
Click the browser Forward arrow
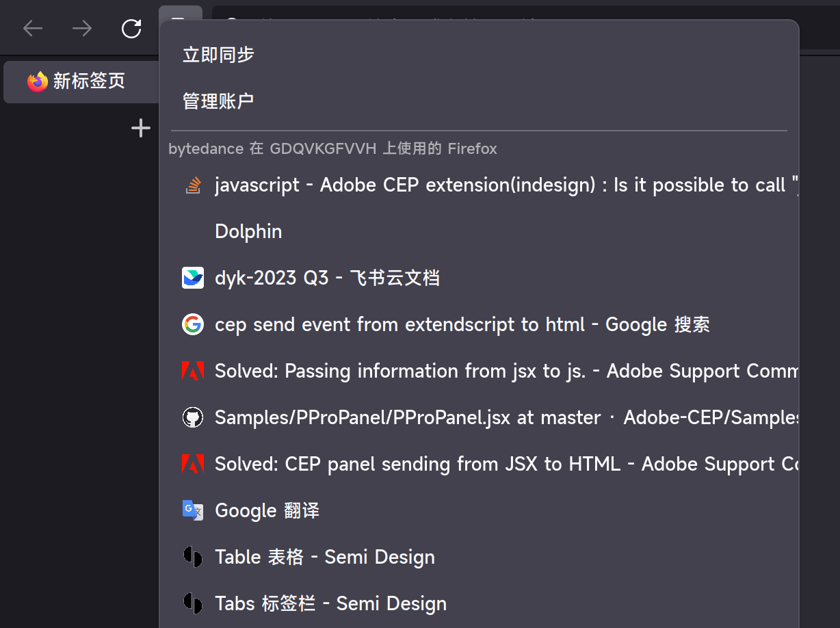point(82,28)
